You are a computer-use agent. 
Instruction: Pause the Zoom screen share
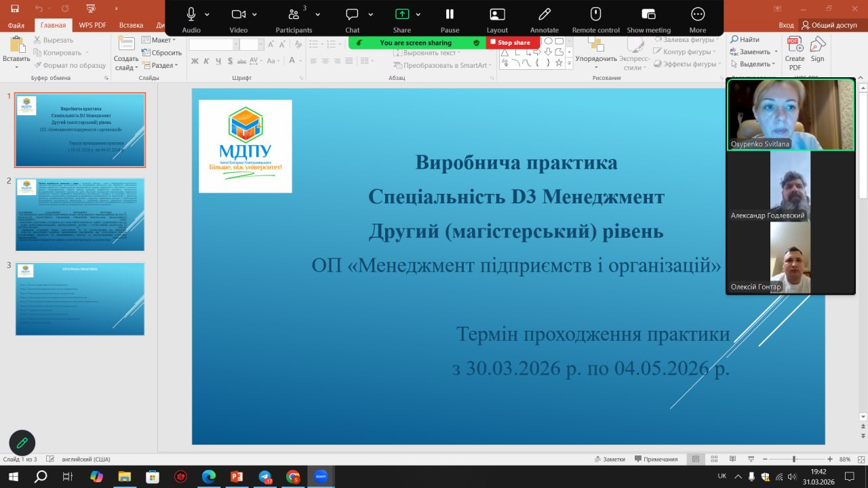click(x=450, y=15)
